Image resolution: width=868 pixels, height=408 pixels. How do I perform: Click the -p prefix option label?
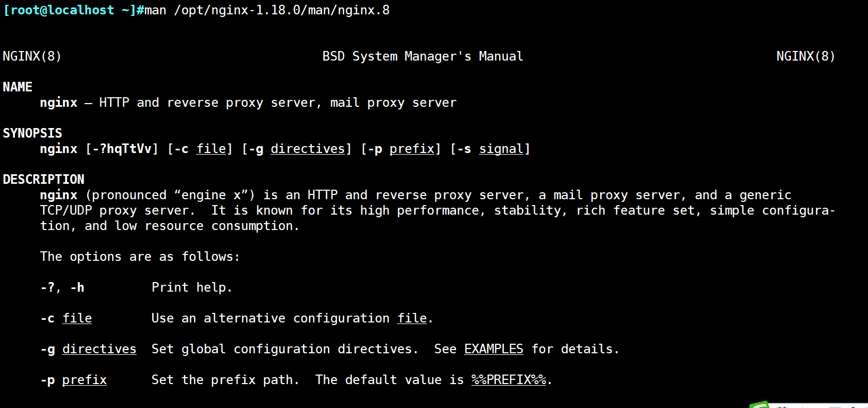[73, 380]
